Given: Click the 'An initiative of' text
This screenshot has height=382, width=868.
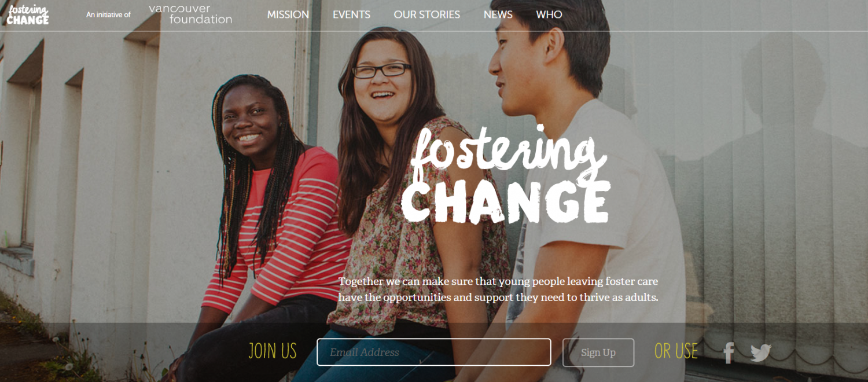Looking at the screenshot, I should pyautogui.click(x=108, y=14).
